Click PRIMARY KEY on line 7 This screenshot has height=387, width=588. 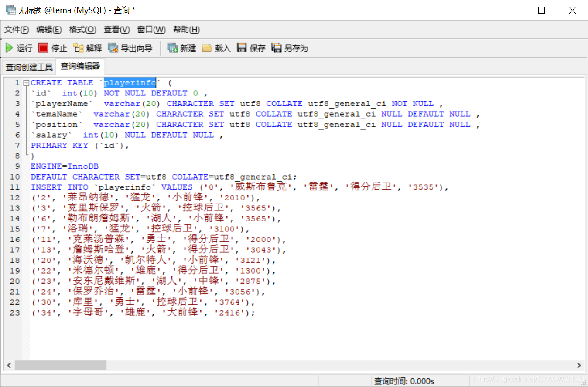point(59,146)
